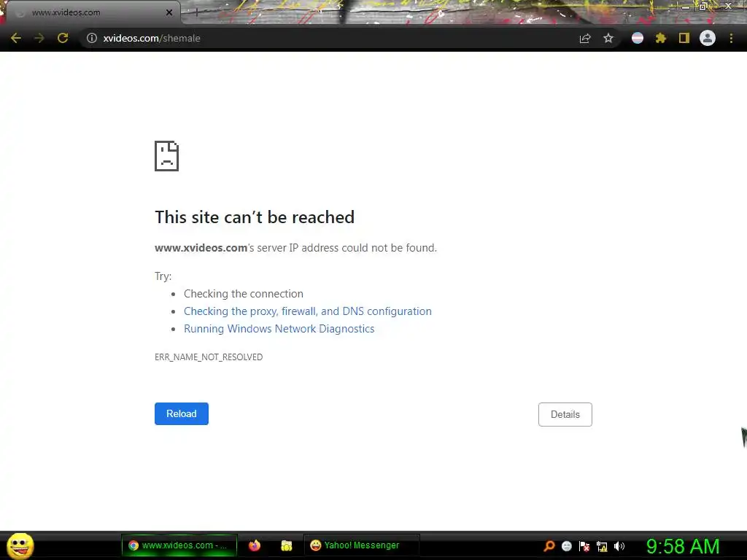This screenshot has width=747, height=560.
Task: Switch to the Chrome taskbar window button
Action: tap(179, 545)
